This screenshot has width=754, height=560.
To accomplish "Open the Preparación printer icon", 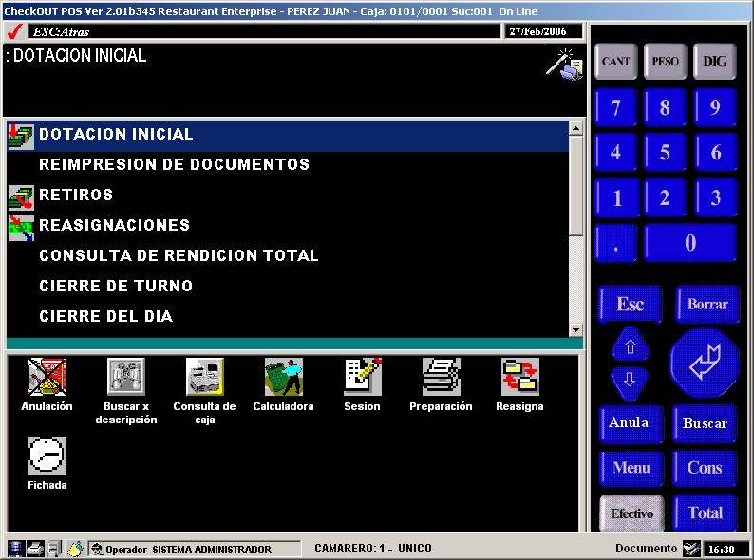I will click(x=442, y=377).
